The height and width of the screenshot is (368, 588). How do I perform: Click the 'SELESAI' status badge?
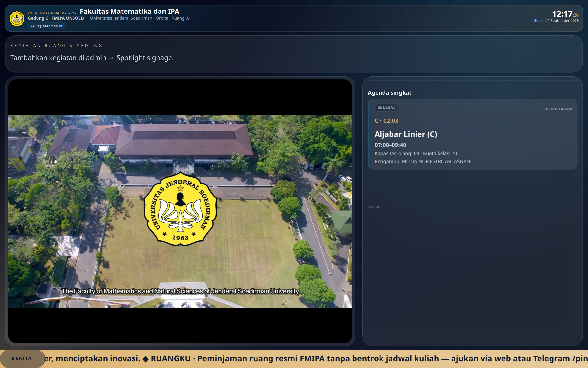(386, 107)
